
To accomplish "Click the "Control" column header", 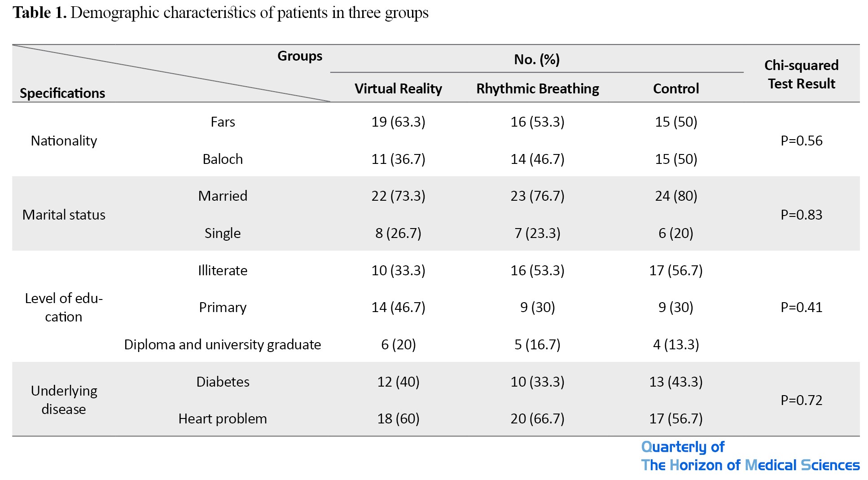I will 675,88.
